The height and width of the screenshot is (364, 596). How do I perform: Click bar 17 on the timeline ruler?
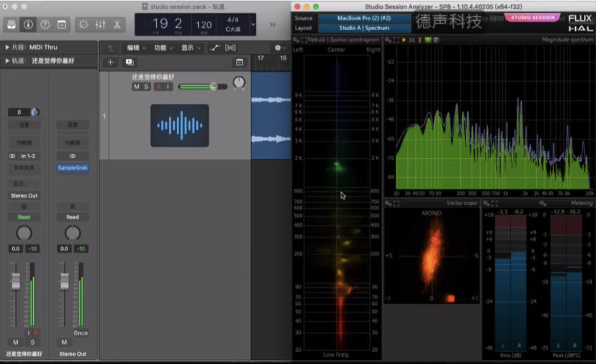click(261, 58)
